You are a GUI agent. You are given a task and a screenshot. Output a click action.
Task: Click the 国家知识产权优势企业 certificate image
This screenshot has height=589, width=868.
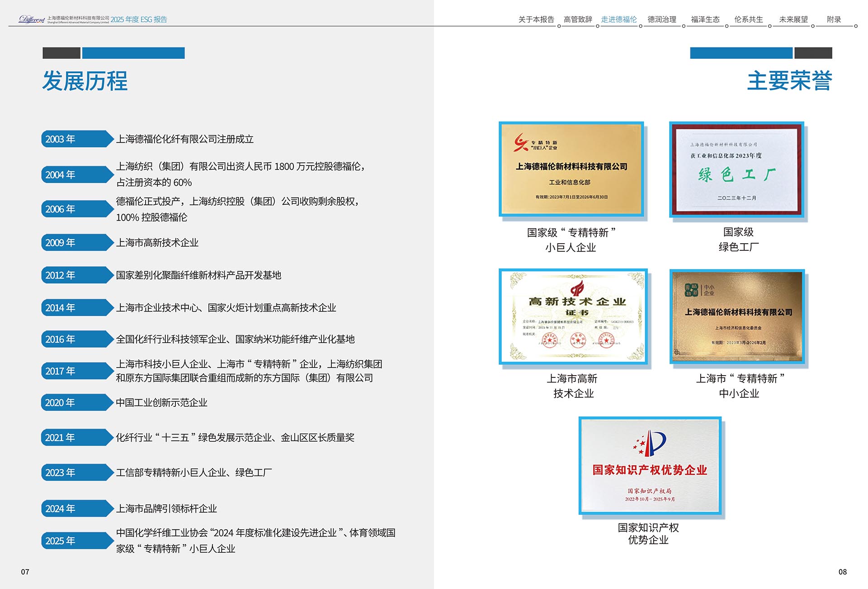[x=651, y=466]
